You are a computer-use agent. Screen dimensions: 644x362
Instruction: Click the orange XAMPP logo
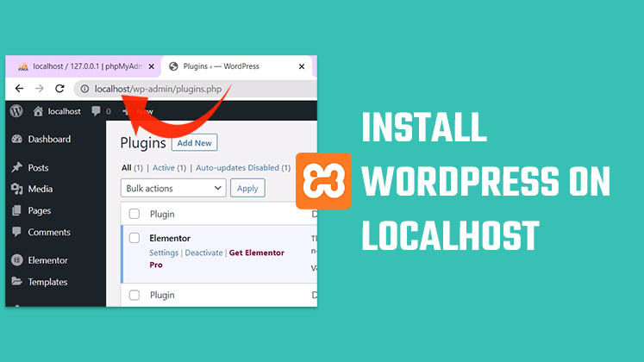(x=323, y=181)
